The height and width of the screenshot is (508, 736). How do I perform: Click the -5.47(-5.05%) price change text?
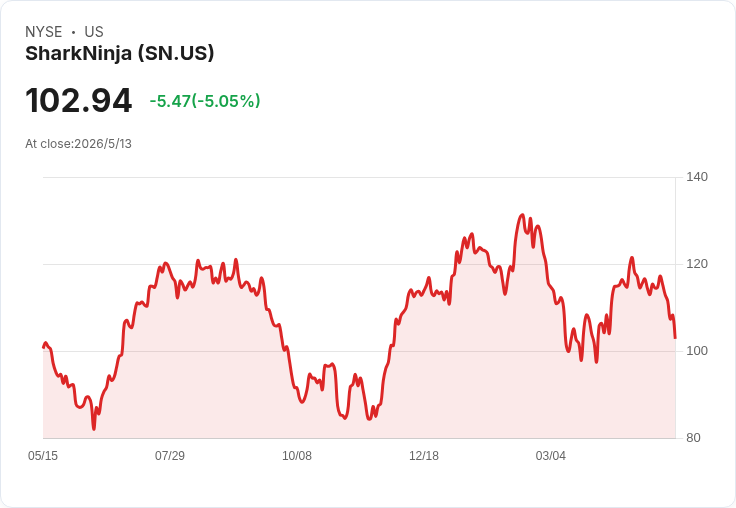(x=205, y=101)
